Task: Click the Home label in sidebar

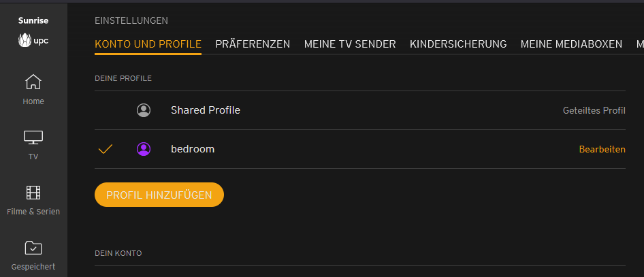Action: [x=33, y=101]
